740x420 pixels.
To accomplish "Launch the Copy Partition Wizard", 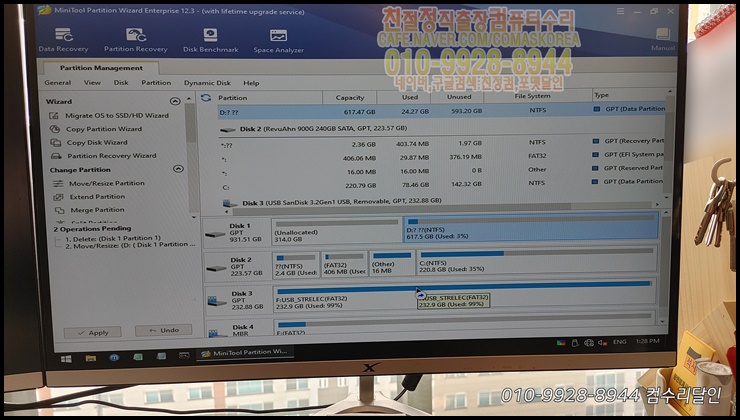I will click(x=104, y=129).
